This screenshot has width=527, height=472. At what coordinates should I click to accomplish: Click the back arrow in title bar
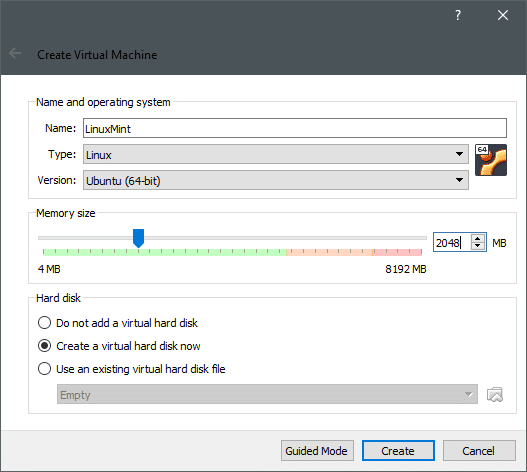[15, 53]
